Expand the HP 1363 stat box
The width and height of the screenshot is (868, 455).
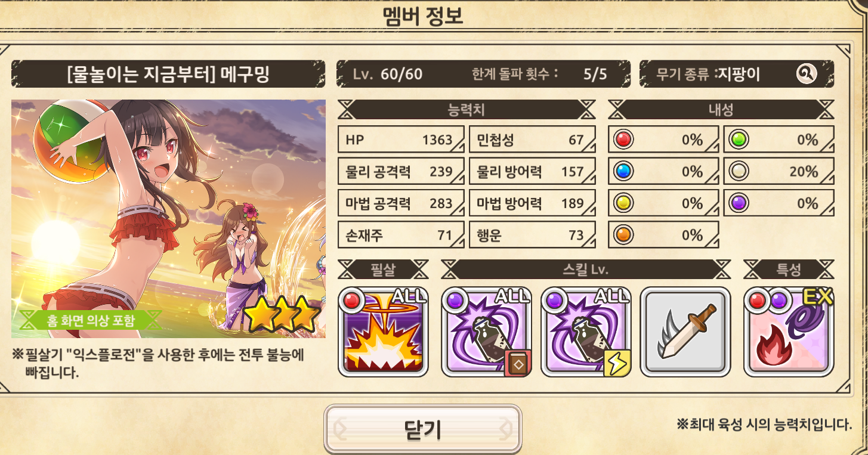click(x=401, y=140)
